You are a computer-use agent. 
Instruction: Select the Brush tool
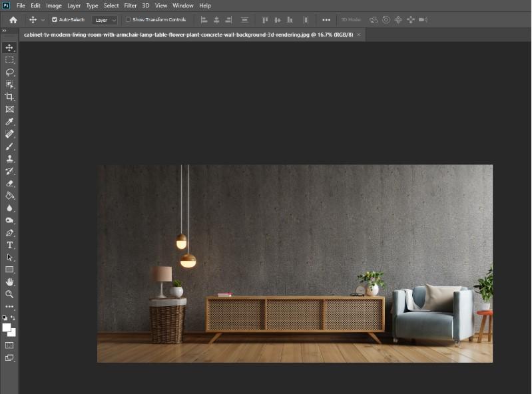pos(9,146)
